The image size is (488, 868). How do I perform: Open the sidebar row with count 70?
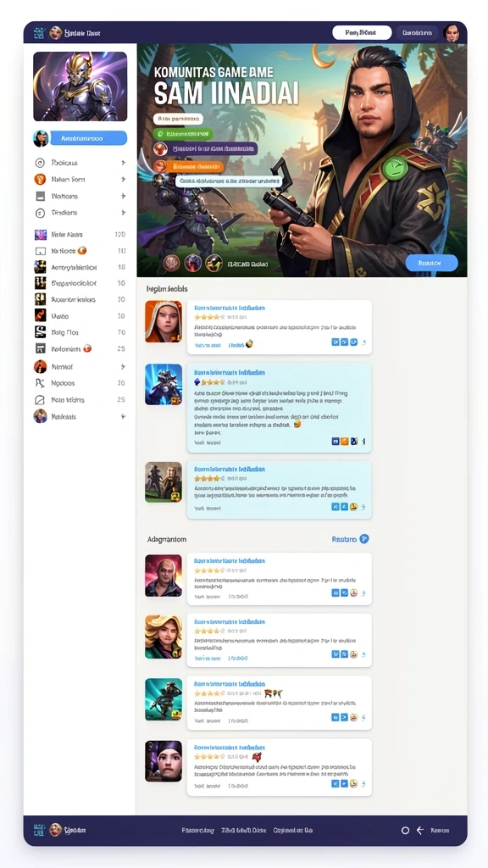(x=80, y=332)
